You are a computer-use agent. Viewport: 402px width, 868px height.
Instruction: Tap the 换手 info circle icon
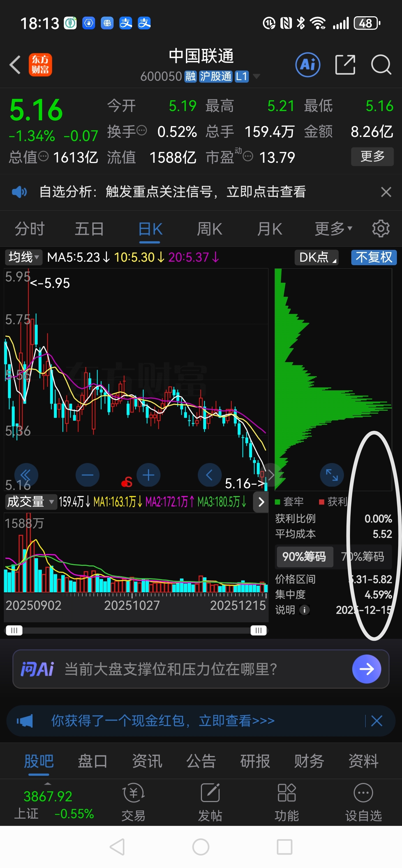[x=142, y=130]
